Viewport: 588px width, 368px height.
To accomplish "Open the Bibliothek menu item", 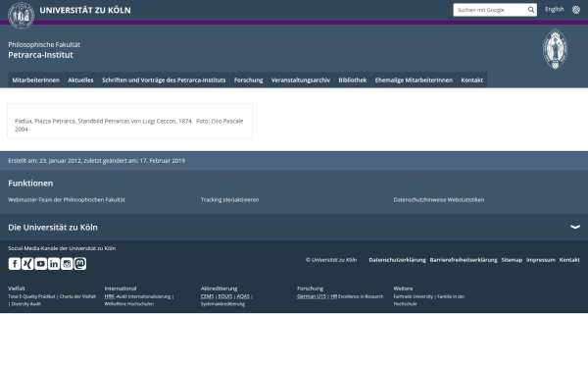I will pyautogui.click(x=353, y=80).
